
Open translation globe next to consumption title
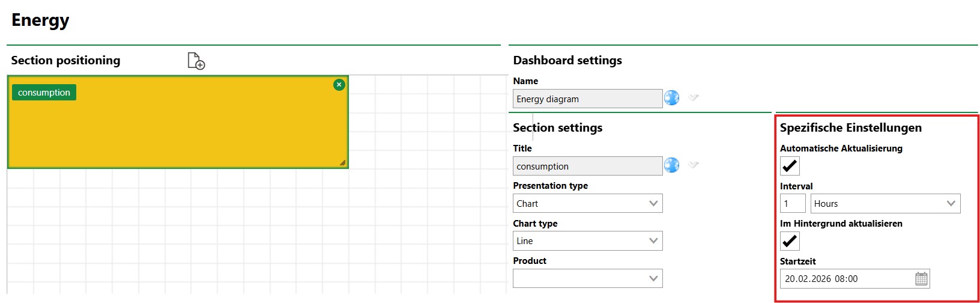coord(671,165)
